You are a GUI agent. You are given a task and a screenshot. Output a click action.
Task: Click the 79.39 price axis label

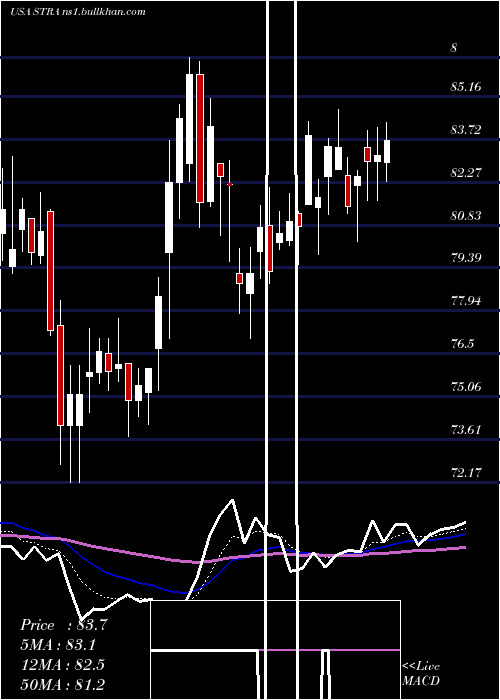tap(466, 258)
